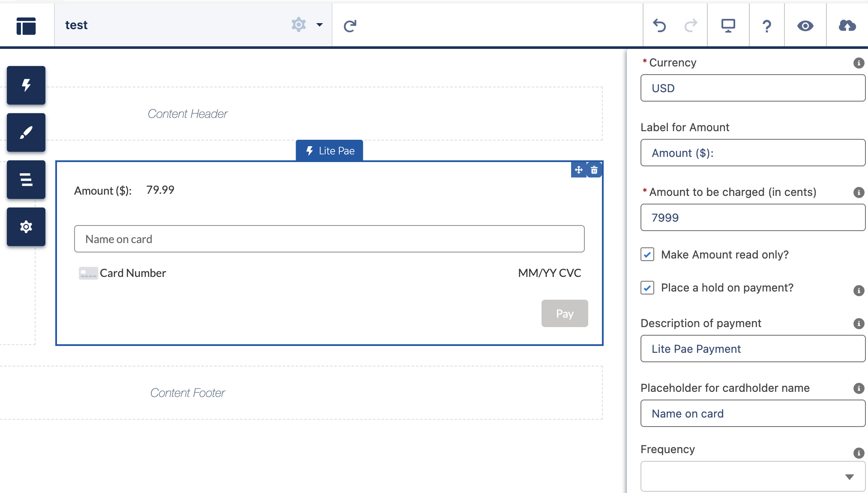
Task: Open help with the question mark icon
Action: [x=767, y=26]
